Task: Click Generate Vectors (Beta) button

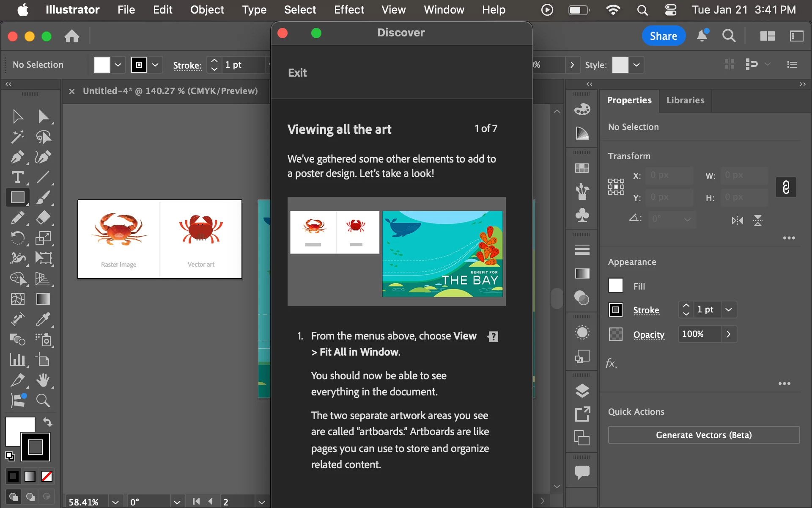Action: (704, 435)
